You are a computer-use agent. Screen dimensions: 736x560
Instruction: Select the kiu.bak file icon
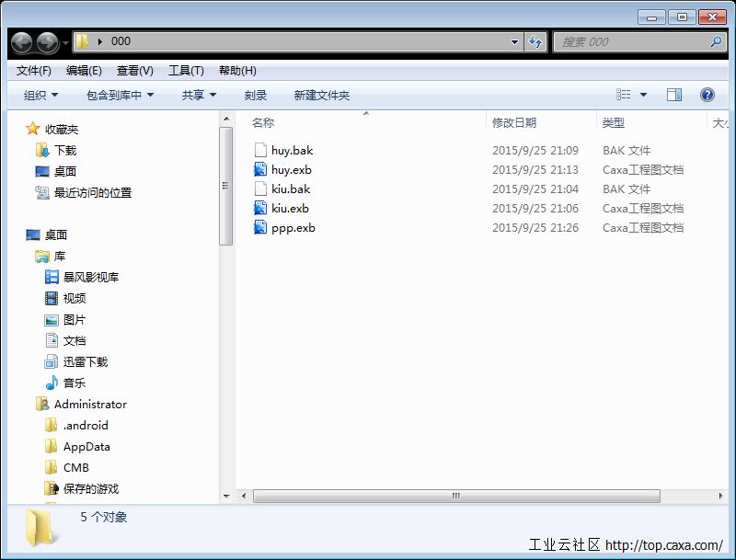point(260,189)
